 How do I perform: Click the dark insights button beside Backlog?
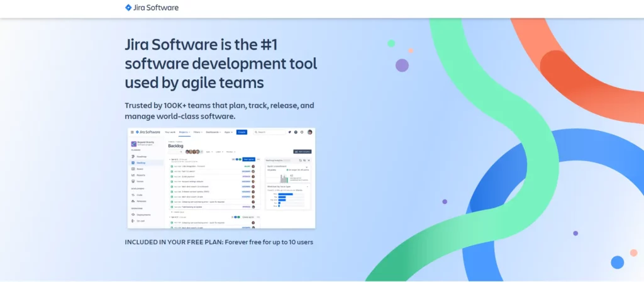[303, 152]
